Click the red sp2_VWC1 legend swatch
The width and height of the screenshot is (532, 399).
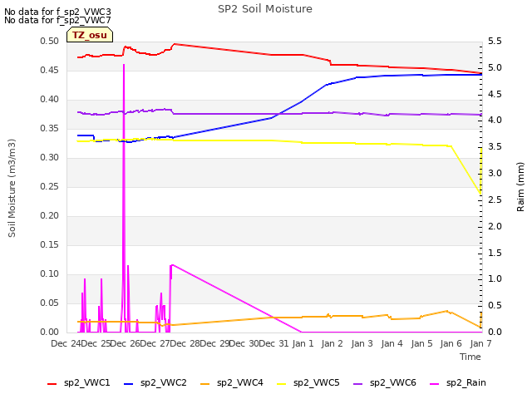52,384
